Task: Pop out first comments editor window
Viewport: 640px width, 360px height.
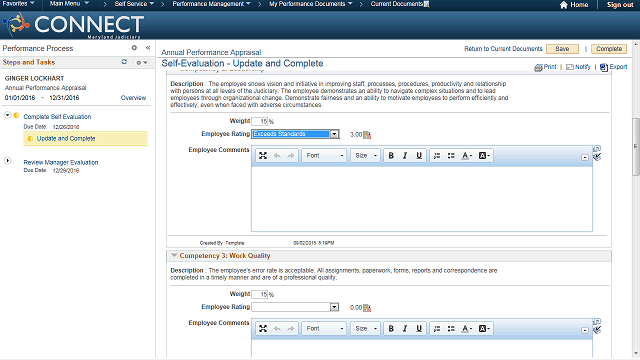Action: (x=597, y=148)
